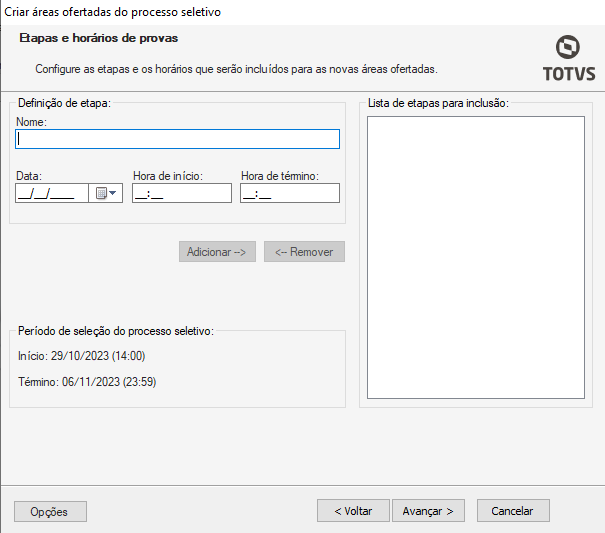This screenshot has width=605, height=533.
Task: Focus the Data date input field
Action: pos(52,193)
